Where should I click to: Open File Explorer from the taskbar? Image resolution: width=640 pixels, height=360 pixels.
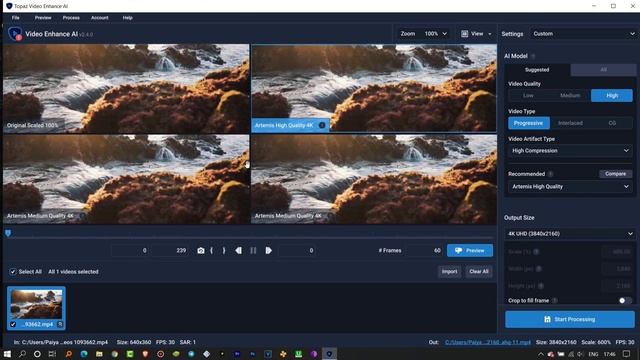pyautogui.click(x=99, y=354)
